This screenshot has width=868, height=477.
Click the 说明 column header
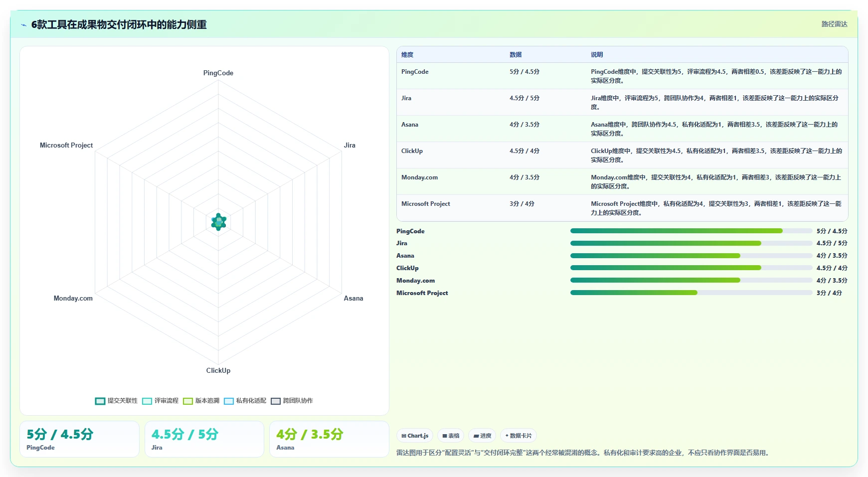point(597,55)
